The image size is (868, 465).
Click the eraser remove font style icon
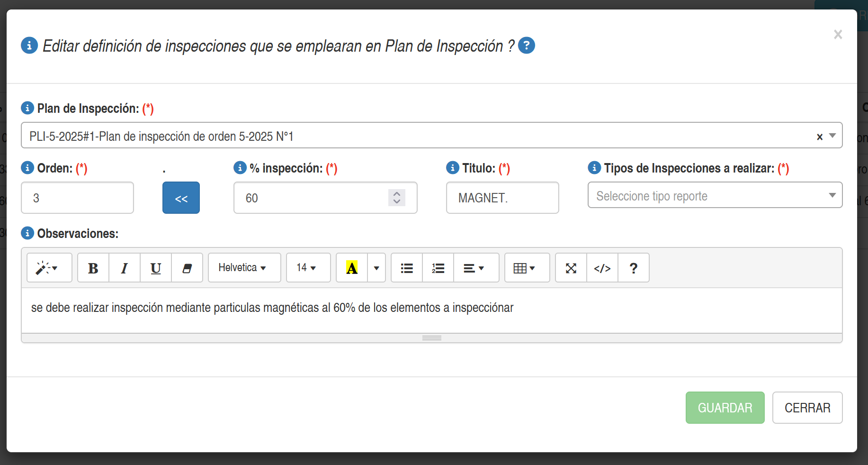point(187,268)
